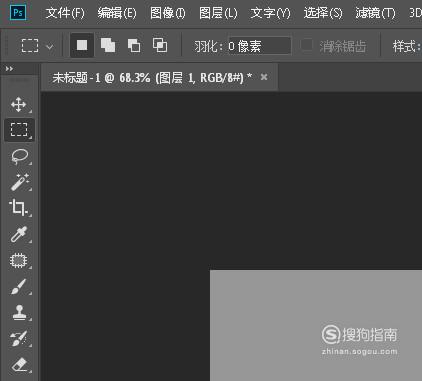This screenshot has width=422, height=381.
Task: Choose New selection mode button
Action: tap(82, 45)
